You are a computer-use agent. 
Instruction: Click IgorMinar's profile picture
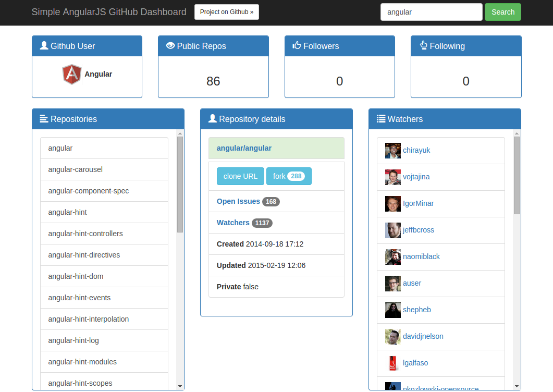[x=393, y=204]
